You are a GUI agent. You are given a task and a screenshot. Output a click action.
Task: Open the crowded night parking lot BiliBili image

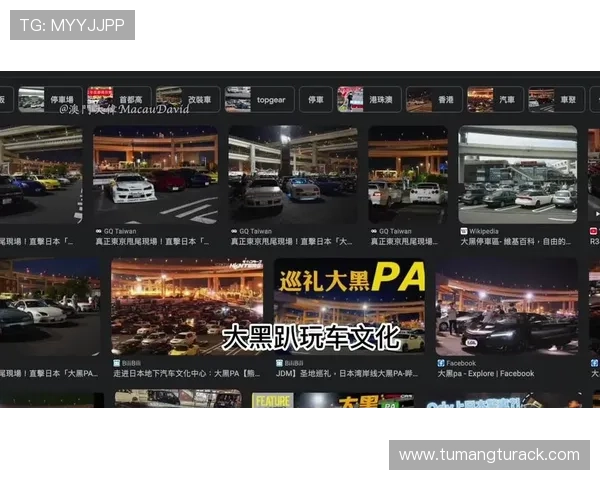point(187,307)
